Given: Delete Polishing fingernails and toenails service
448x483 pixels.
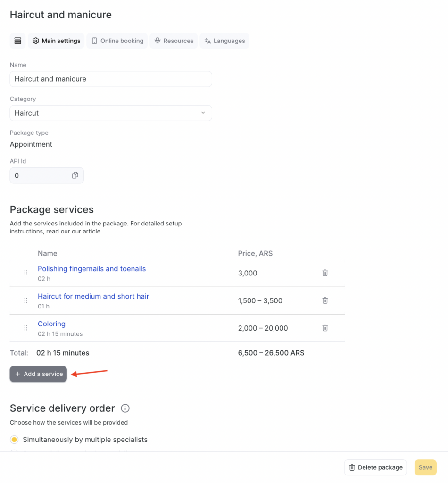Looking at the screenshot, I should (x=325, y=273).
